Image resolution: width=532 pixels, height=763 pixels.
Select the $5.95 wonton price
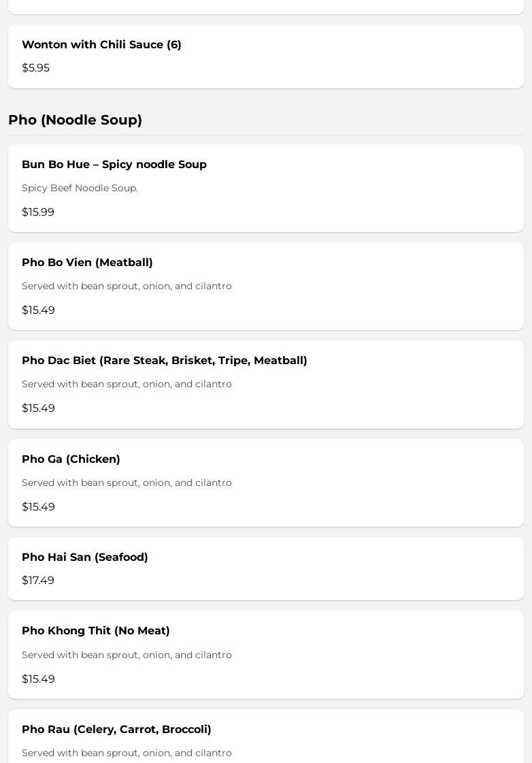[36, 67]
